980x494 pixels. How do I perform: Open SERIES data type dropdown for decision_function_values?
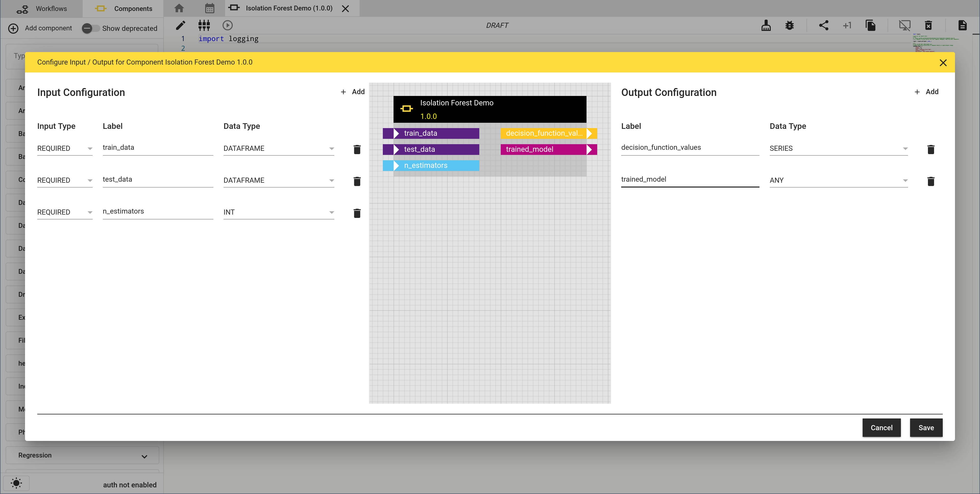[x=838, y=148]
